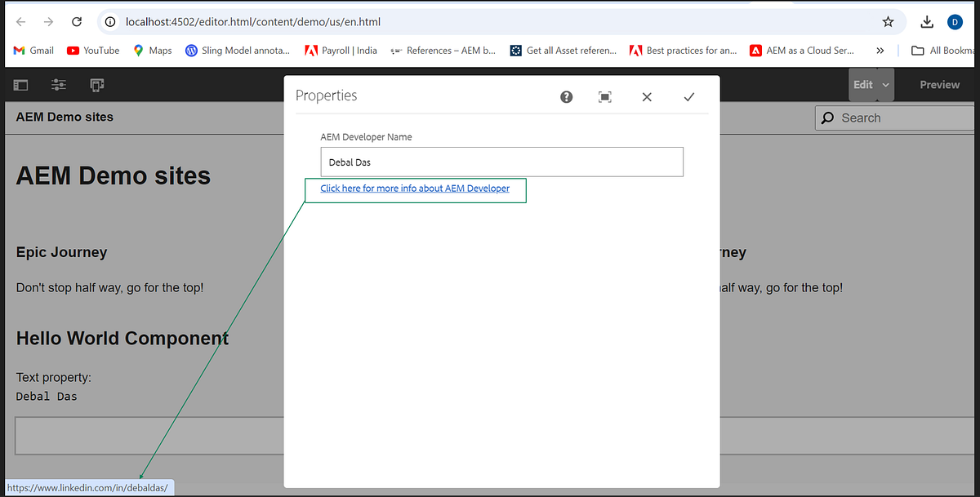Open the page filters sliders icon
Image resolution: width=980 pixels, height=497 pixels.
pos(58,84)
